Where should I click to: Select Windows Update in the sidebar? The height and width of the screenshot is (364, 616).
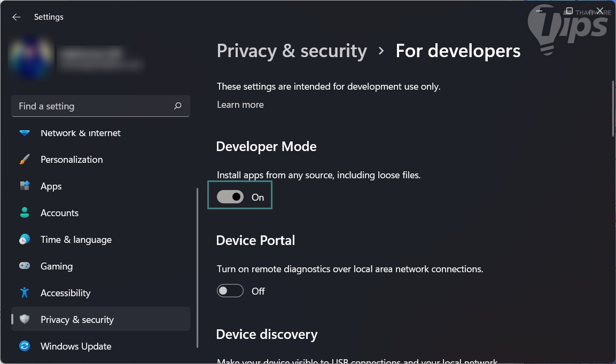(76, 346)
